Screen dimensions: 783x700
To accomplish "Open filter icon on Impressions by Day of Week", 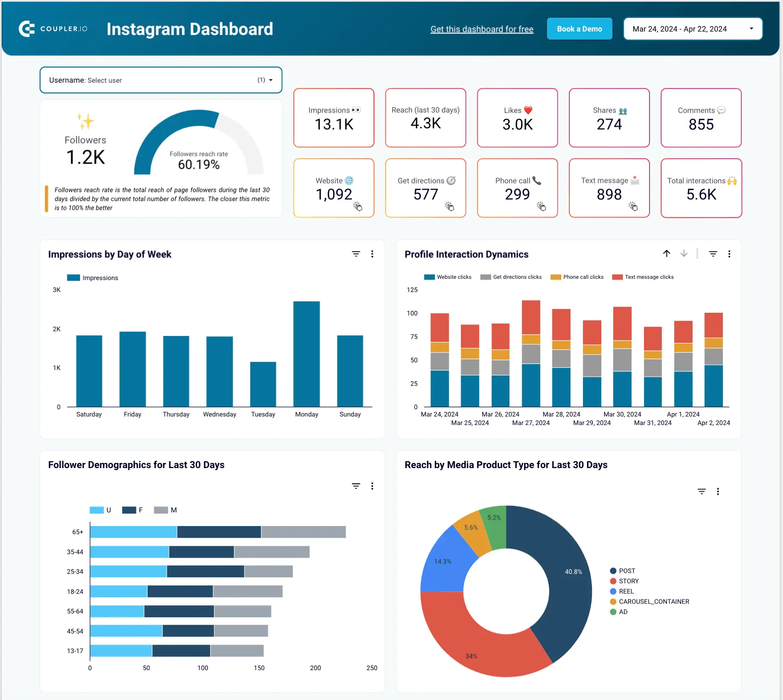I will click(356, 254).
